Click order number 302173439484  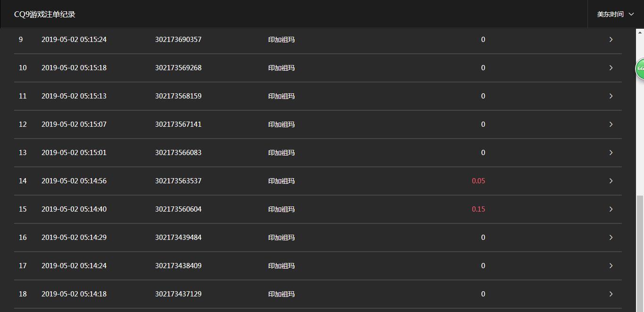[x=178, y=238]
